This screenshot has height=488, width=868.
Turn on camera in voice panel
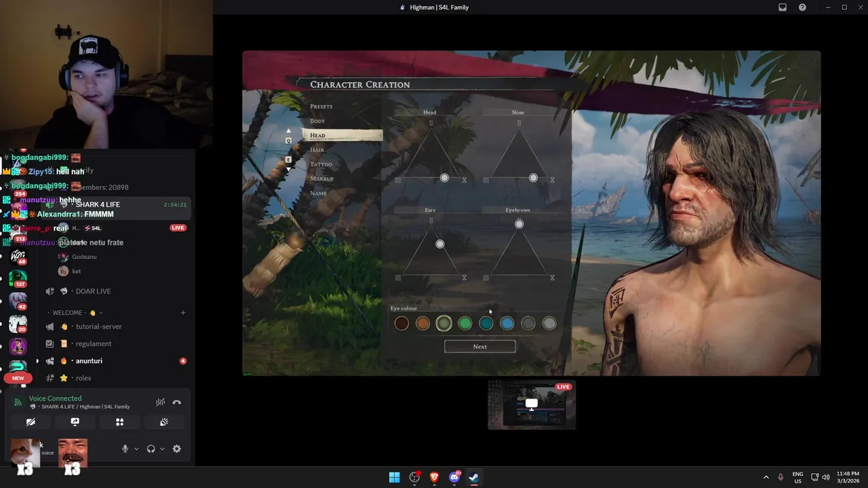[31, 422]
